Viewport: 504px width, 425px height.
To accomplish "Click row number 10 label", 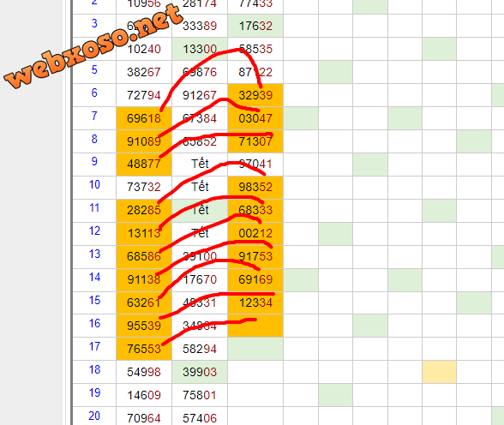I will pos(94,185).
